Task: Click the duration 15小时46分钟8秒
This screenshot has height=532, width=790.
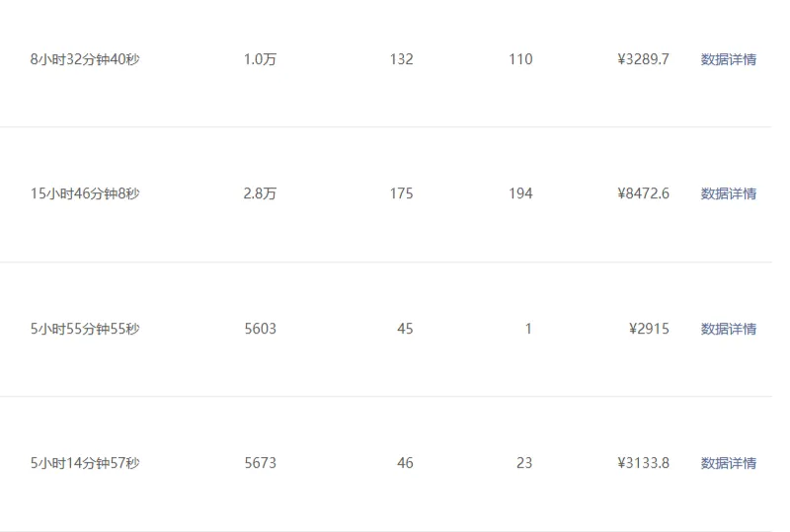Action: (x=85, y=193)
